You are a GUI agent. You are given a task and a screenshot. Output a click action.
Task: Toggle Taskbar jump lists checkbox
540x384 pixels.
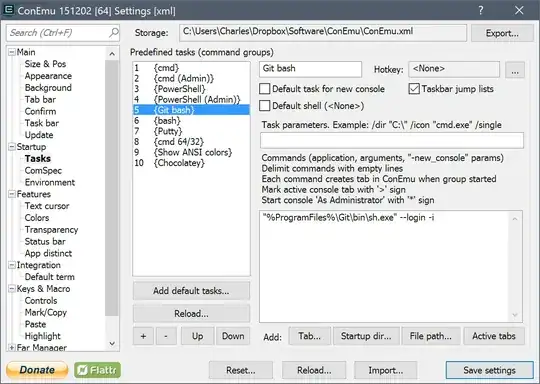click(414, 89)
